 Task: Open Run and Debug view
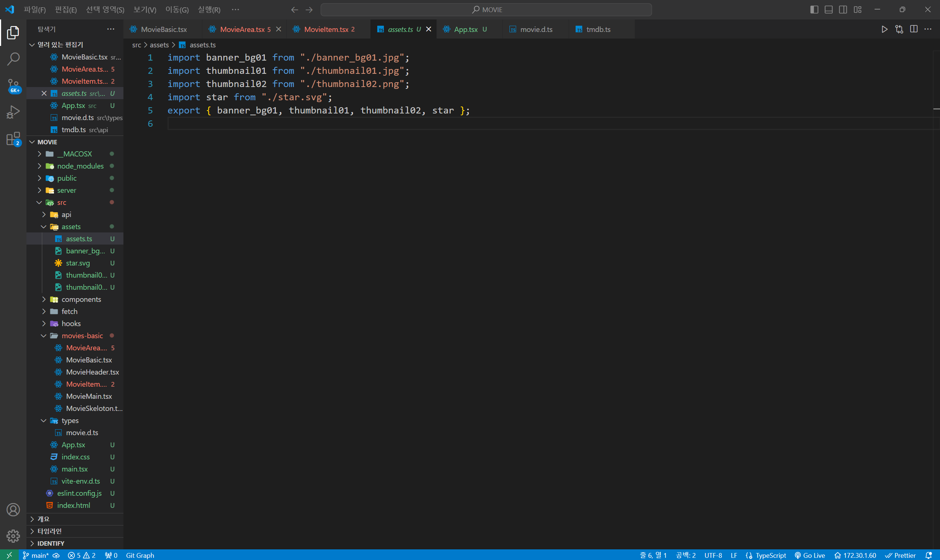coord(13,112)
